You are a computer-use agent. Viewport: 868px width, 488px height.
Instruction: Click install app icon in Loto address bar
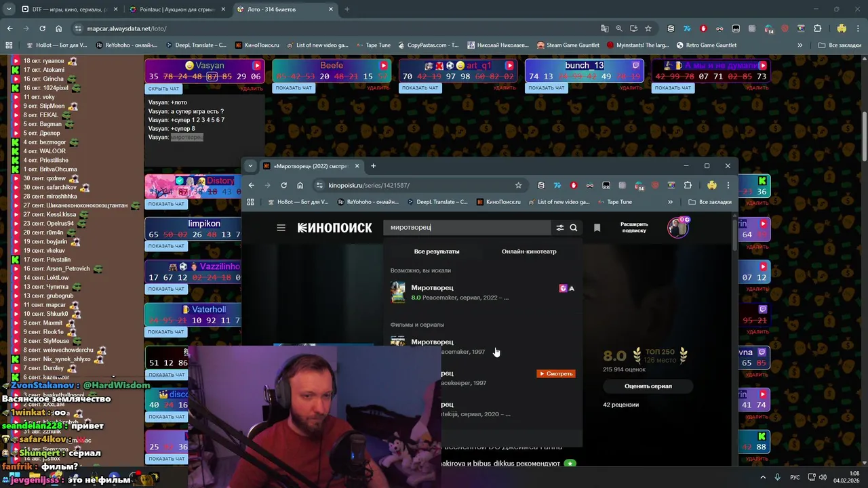(x=633, y=28)
